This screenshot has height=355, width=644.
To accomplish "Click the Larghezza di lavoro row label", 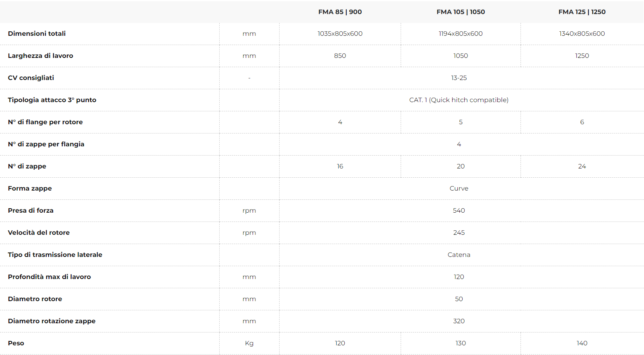I will click(x=40, y=56).
